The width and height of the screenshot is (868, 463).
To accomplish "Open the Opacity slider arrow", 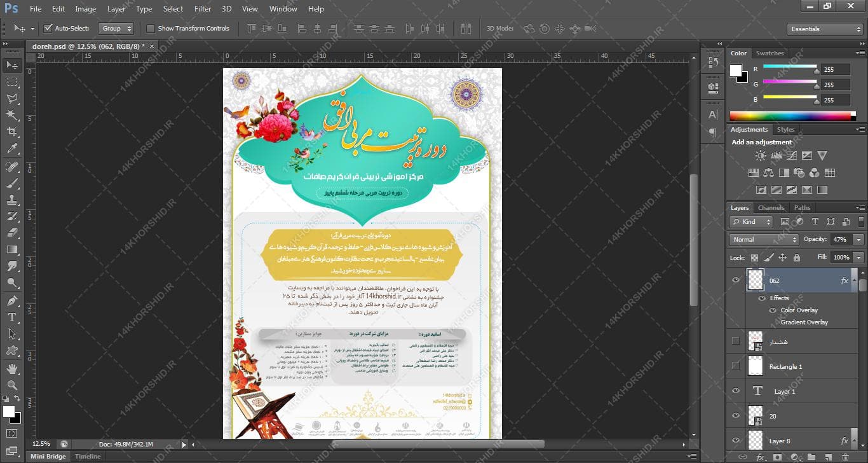I will [x=859, y=240].
